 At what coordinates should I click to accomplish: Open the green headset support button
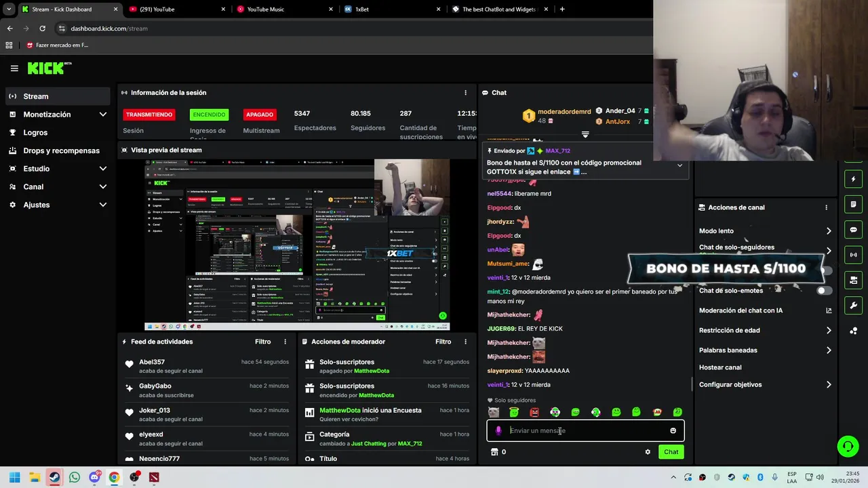point(848,446)
